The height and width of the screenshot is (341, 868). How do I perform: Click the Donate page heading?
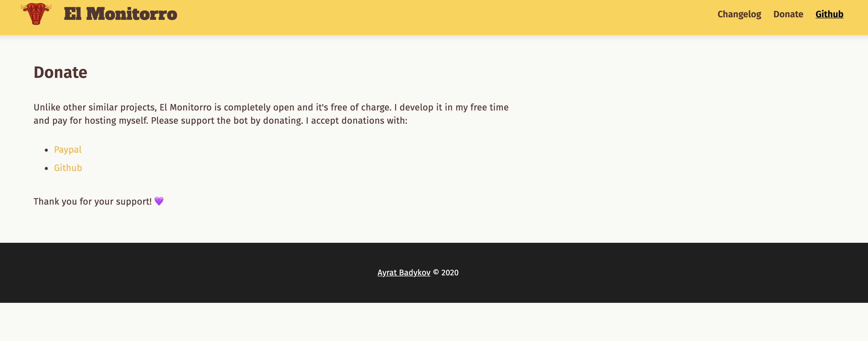60,73
